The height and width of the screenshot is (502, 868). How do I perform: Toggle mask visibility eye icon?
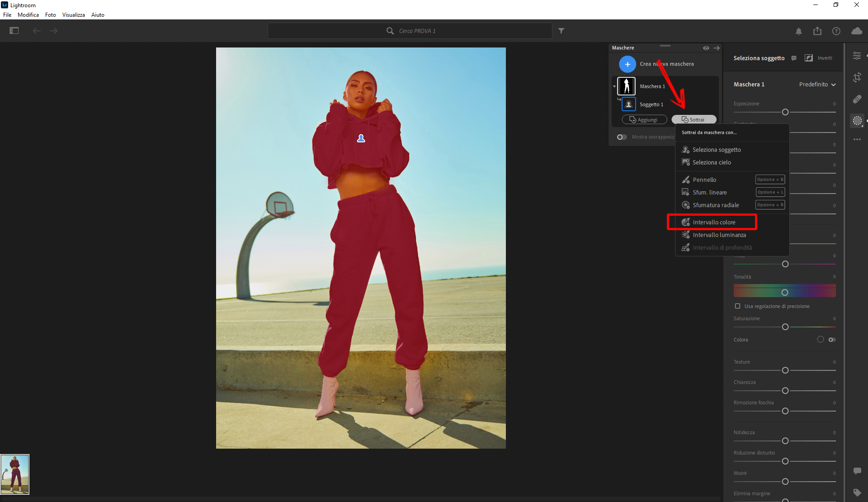(x=706, y=48)
